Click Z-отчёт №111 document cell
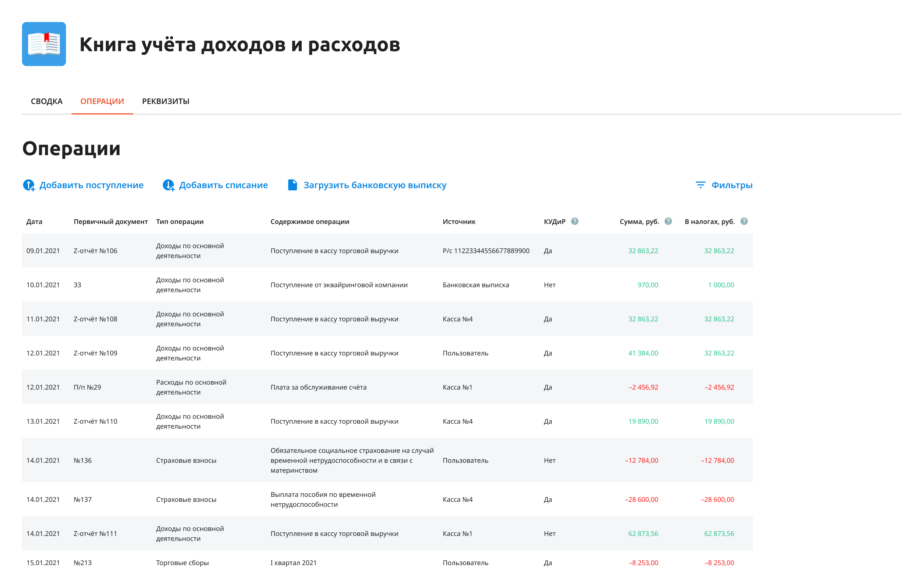This screenshot has height=575, width=924. pos(95,533)
